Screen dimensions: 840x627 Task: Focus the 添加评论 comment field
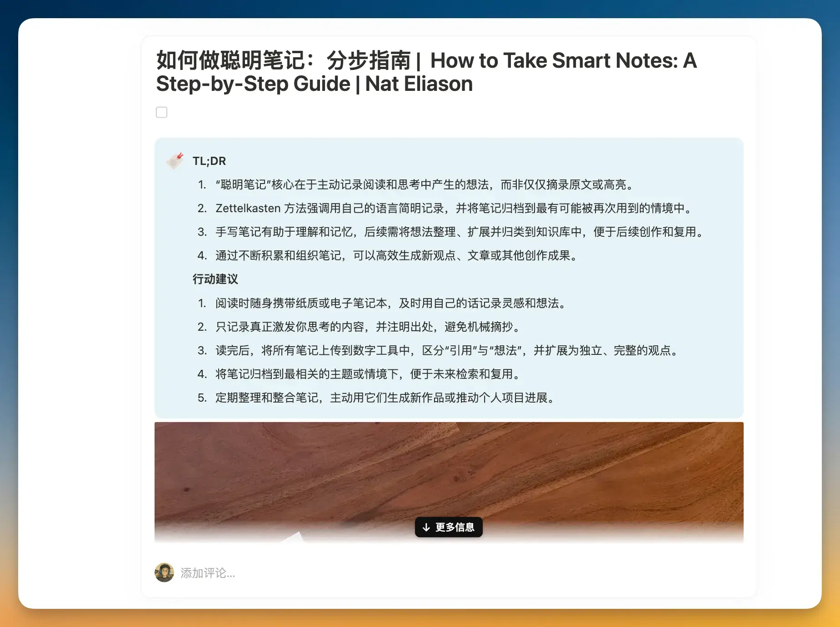(x=208, y=573)
